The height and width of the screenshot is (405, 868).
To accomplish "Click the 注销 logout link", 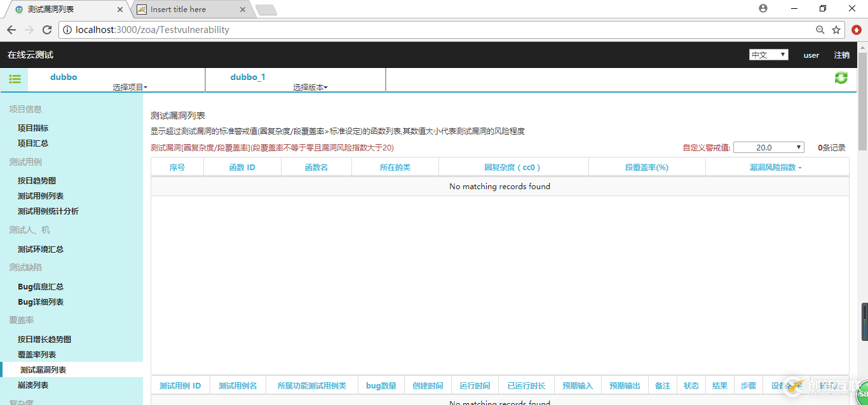I will [x=841, y=55].
